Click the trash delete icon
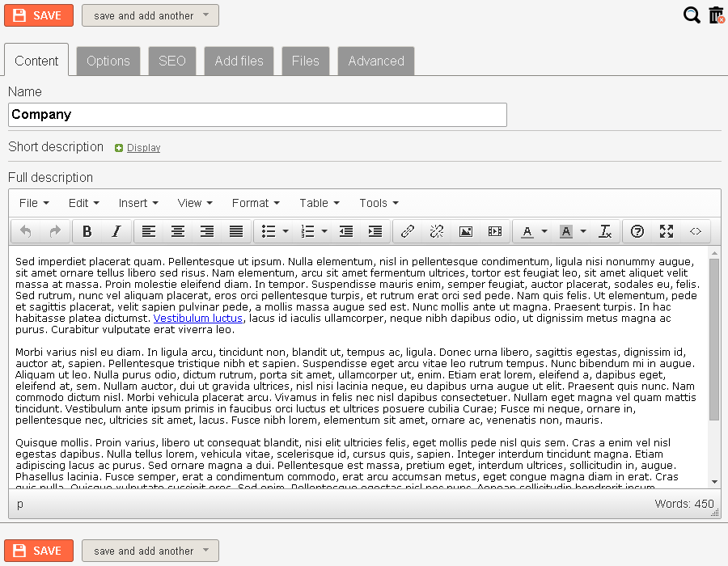Viewport: 728px width, 566px height. 717,15
